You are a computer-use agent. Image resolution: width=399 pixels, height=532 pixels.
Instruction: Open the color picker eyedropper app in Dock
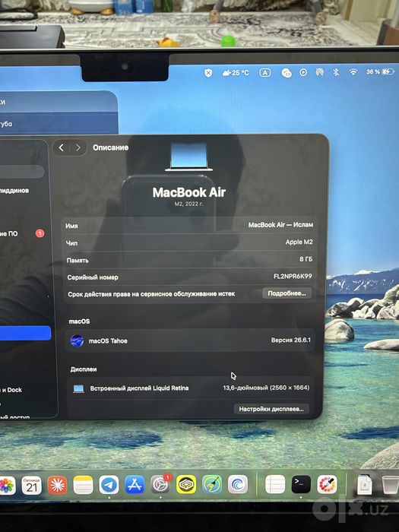(327, 484)
